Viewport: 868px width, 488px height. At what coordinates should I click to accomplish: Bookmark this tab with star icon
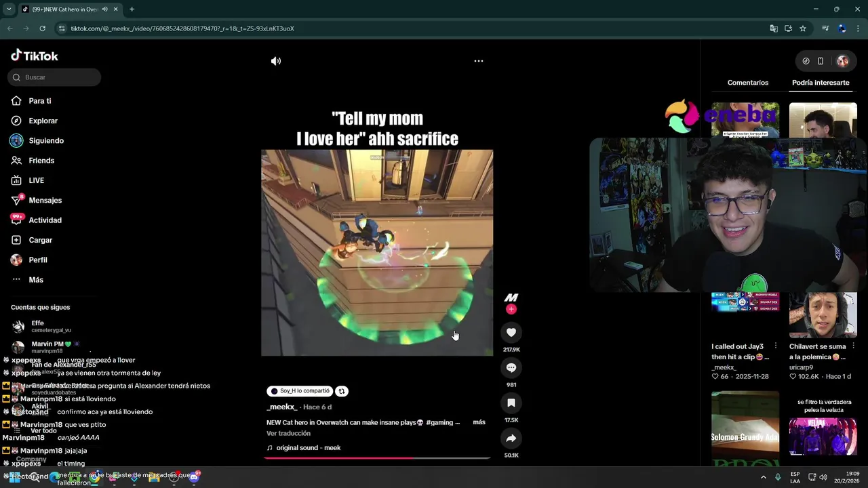(x=803, y=28)
